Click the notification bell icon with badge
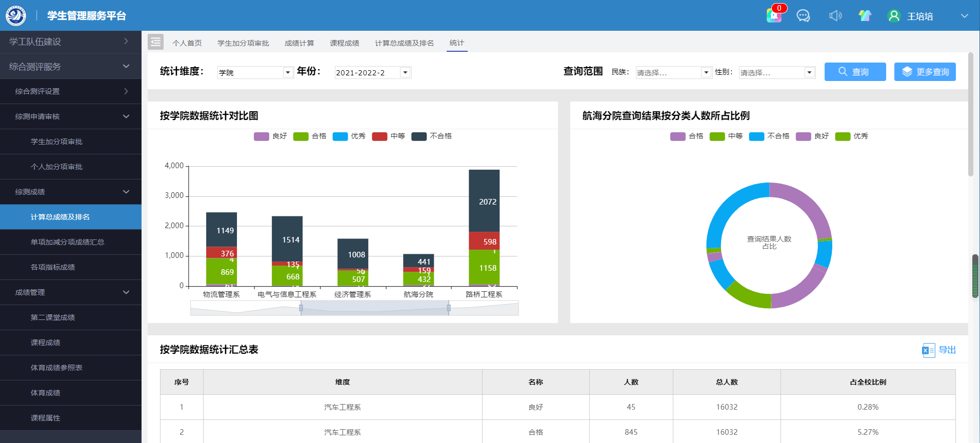 (774, 15)
